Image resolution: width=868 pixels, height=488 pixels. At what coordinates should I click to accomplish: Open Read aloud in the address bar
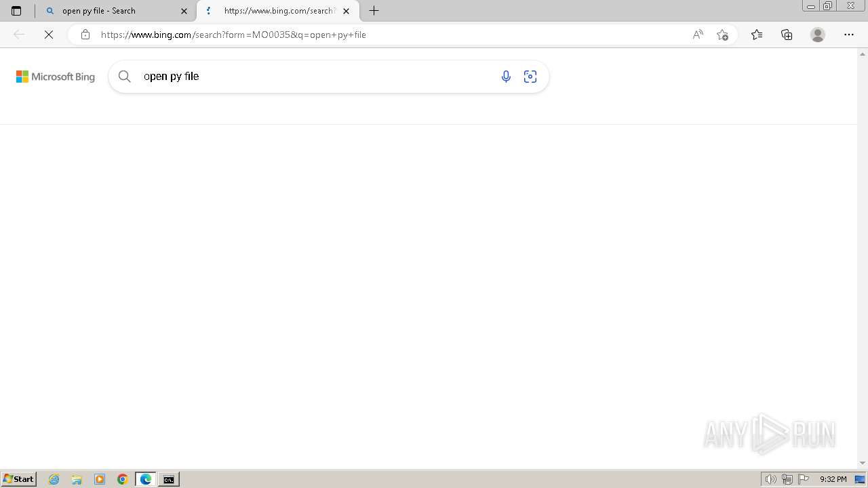[x=698, y=35]
